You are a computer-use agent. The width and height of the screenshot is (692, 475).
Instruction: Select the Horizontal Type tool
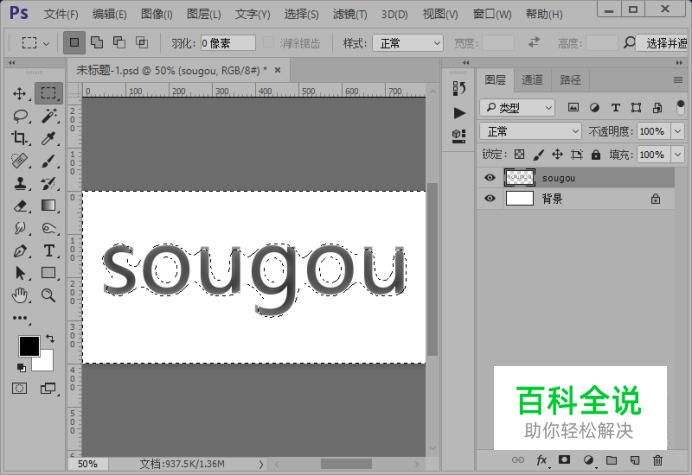click(x=49, y=251)
